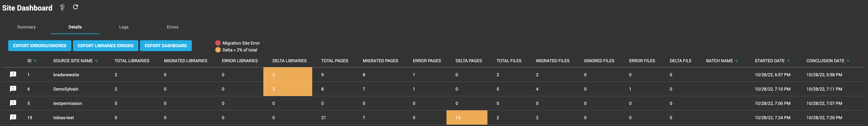Click the Migrated Files column header
The height and width of the screenshot is (126, 868).
coord(553,61)
